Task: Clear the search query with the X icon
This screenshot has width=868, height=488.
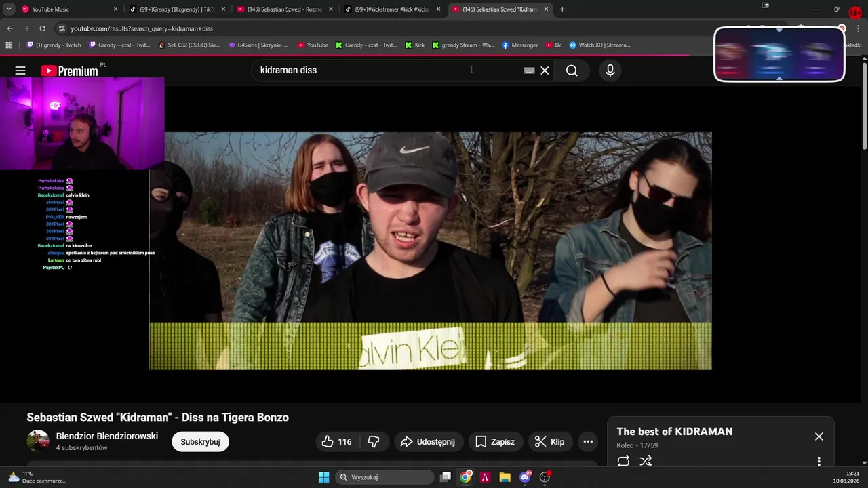Action: 545,70
